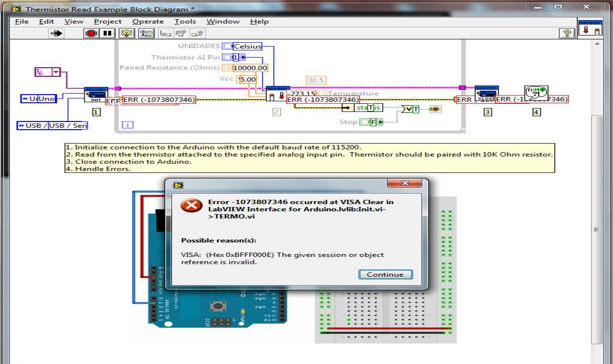Click the -273.15 temperature output probe

point(301,93)
